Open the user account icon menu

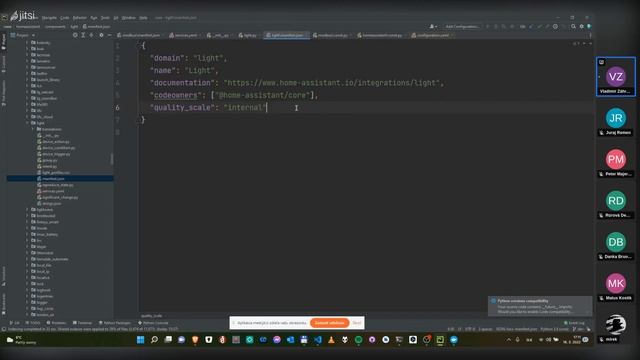(x=433, y=26)
